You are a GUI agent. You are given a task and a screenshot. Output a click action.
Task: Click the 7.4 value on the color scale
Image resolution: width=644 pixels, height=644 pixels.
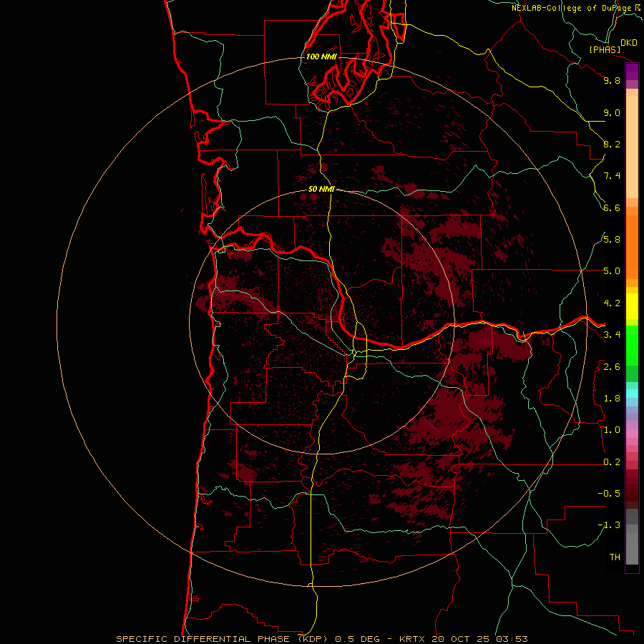pos(612,176)
